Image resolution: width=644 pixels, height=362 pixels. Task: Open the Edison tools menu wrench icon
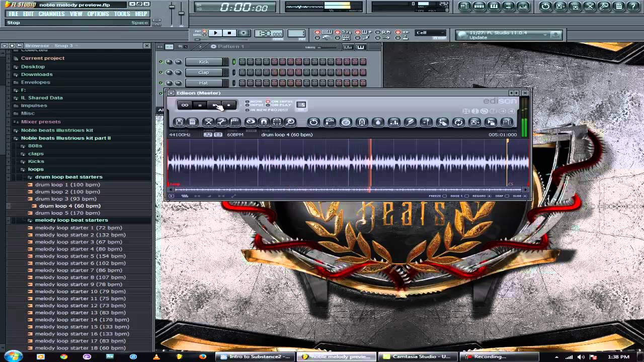click(222, 122)
